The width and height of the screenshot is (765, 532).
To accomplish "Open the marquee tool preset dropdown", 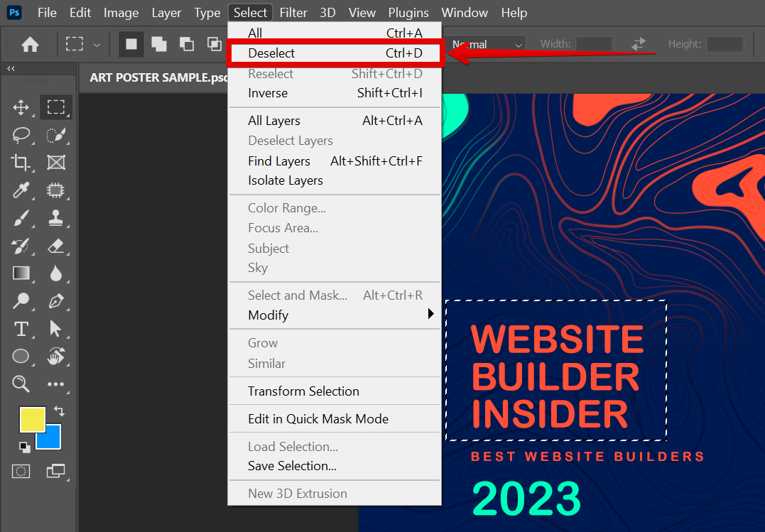I will tap(83, 43).
